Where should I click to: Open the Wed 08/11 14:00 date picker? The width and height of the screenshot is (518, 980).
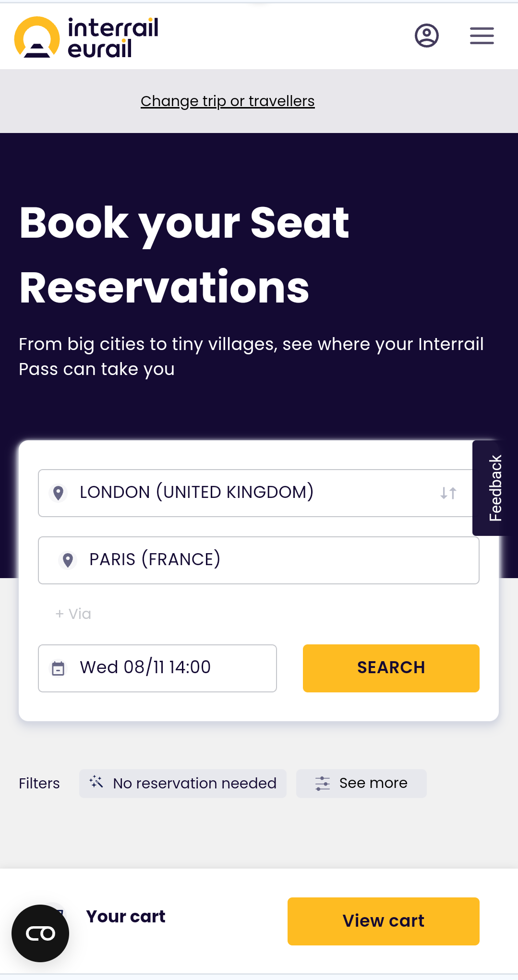pos(158,668)
